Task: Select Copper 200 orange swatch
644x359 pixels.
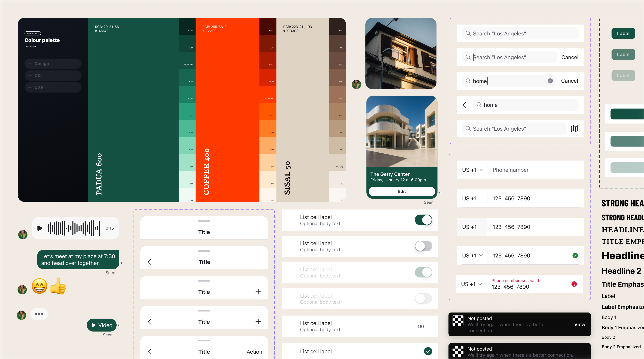Action: 268,128
